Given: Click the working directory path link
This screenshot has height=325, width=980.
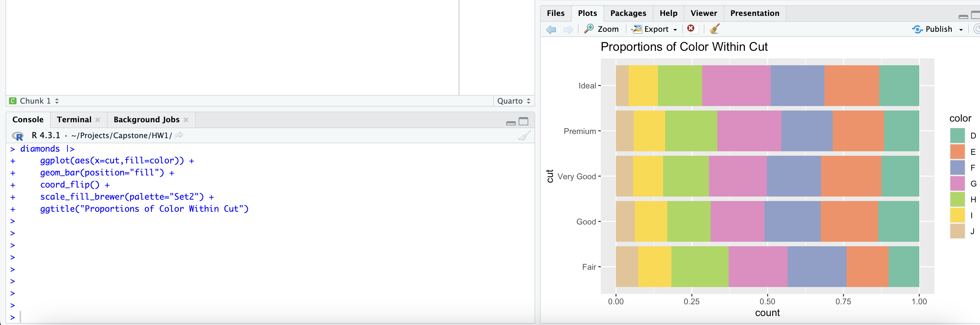Looking at the screenshot, I should (121, 135).
